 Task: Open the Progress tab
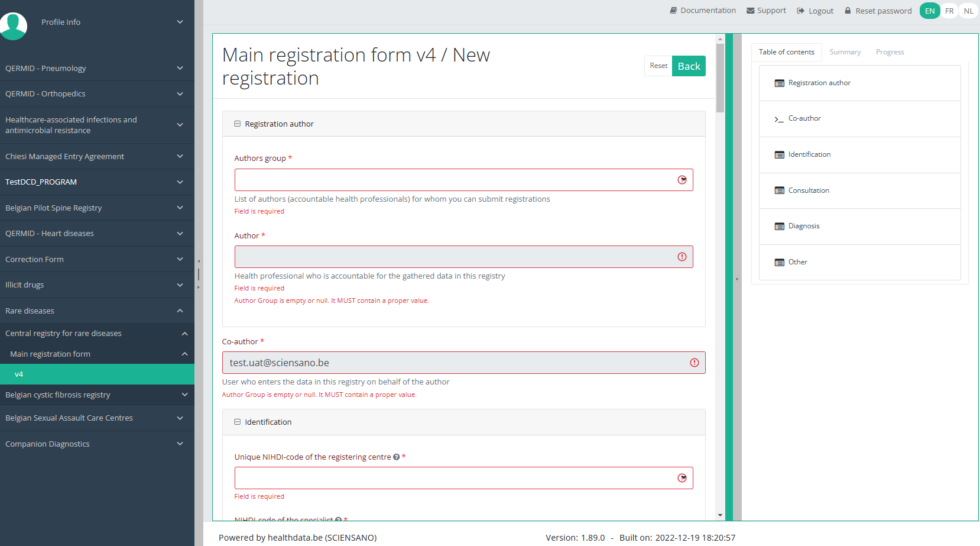[890, 52]
